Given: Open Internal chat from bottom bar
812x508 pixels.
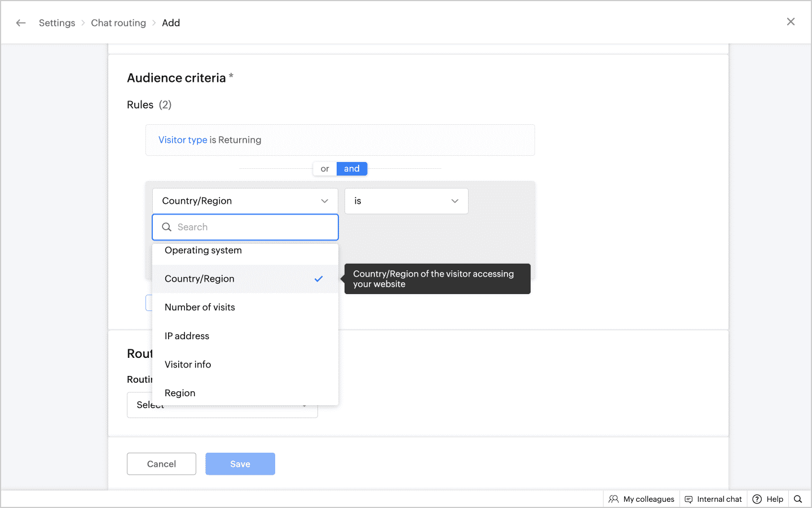Looking at the screenshot, I should pyautogui.click(x=713, y=499).
